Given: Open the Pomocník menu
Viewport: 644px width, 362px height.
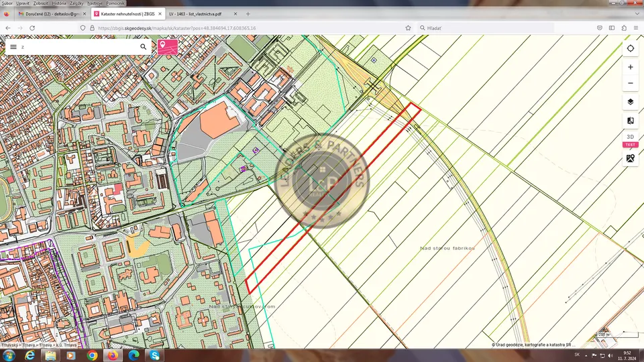Looking at the screenshot, I should (x=115, y=3).
